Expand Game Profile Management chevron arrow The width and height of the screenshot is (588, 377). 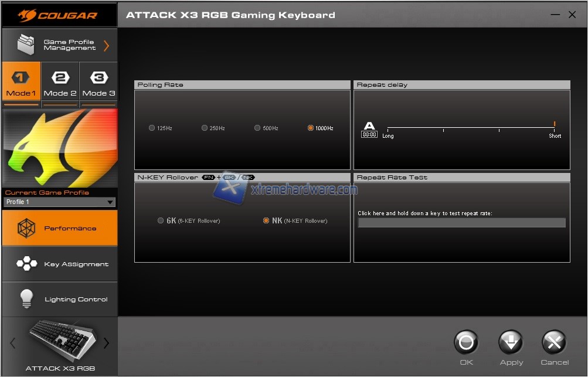(x=106, y=45)
